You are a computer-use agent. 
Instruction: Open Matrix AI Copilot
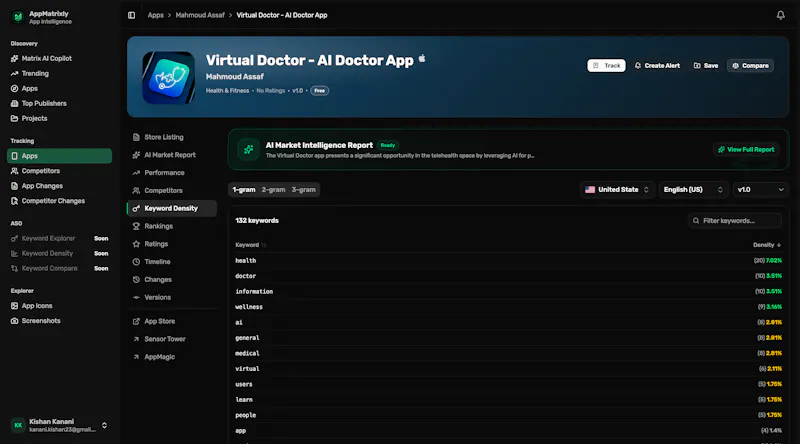click(x=46, y=59)
